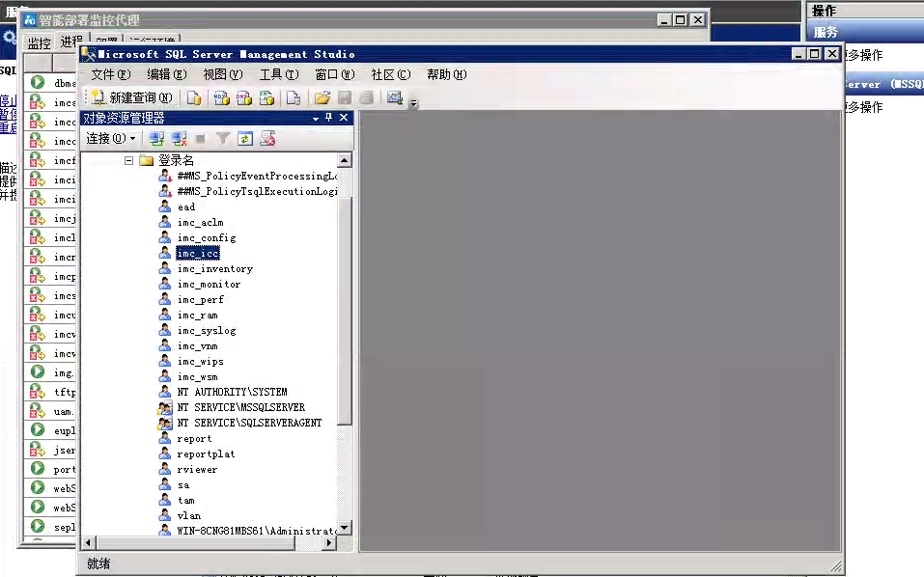Image resolution: width=924 pixels, height=577 pixels.
Task: Click the green status icon of dbma process
Action: coord(38,82)
